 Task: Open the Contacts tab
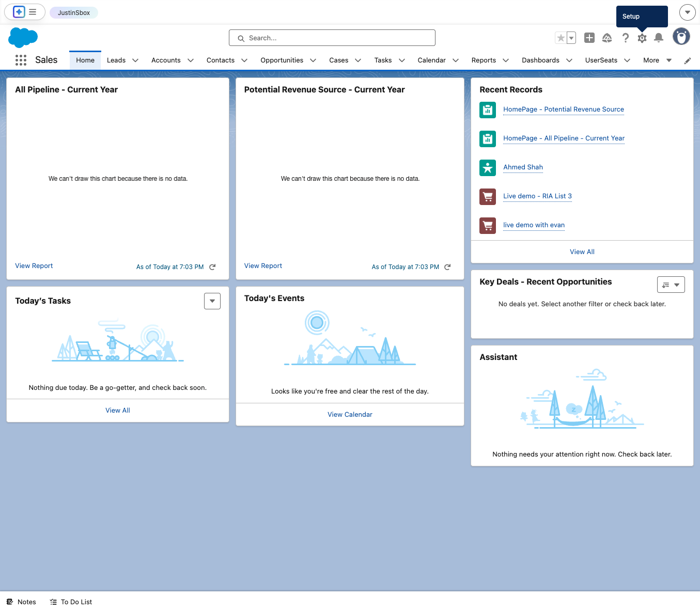(221, 60)
